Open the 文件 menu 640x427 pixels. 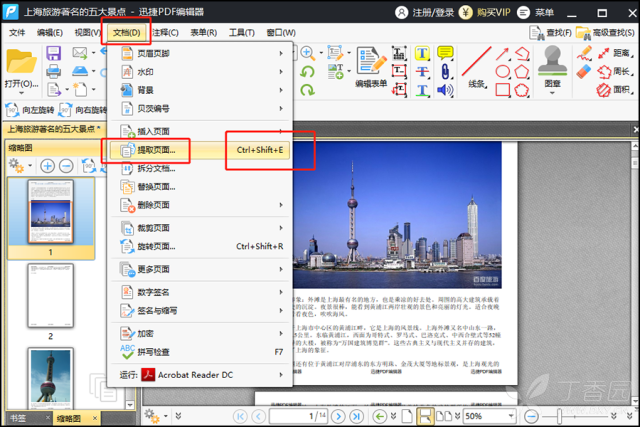17,33
